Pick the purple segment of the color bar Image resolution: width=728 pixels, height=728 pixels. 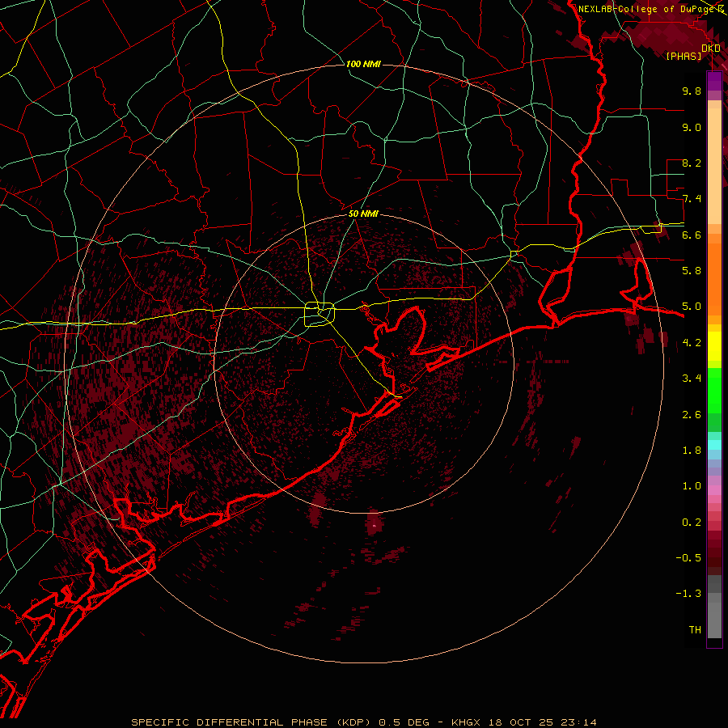(714, 81)
